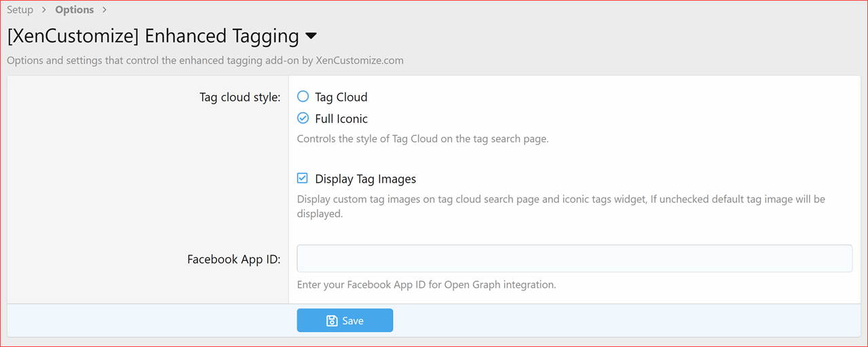This screenshot has height=347, width=868.
Task: Click the XenCustomize.com description line
Action: (x=205, y=60)
